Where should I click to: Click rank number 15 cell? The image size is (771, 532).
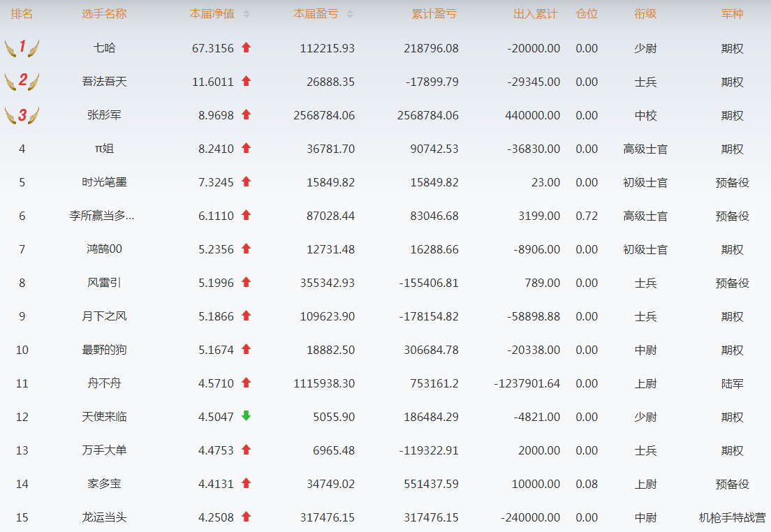click(x=22, y=518)
